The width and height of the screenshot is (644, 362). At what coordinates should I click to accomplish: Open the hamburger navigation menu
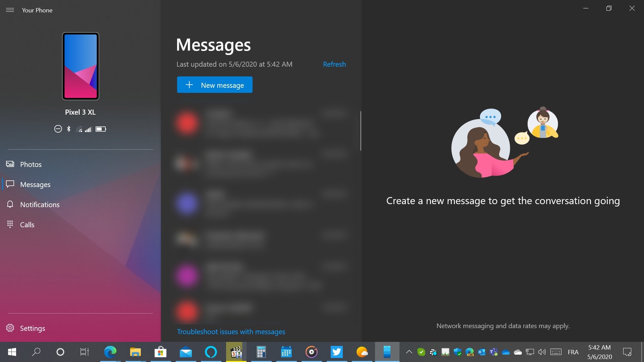(x=10, y=10)
